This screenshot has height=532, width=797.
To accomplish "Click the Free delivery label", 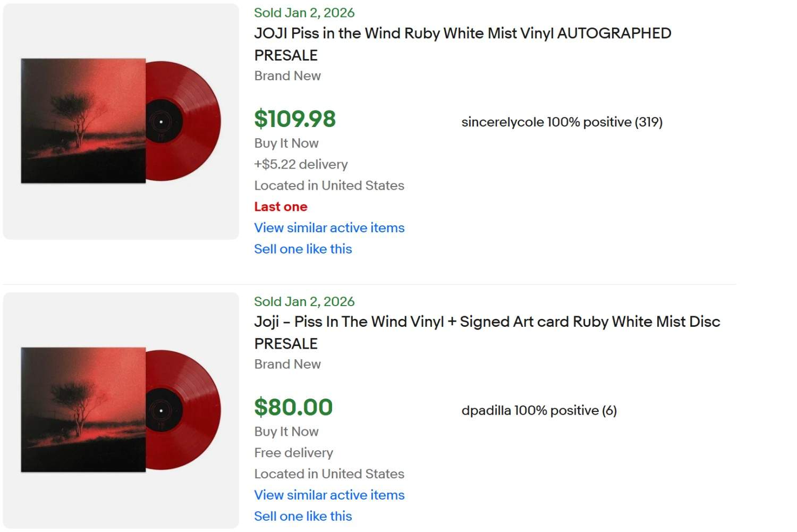I will pos(293,452).
